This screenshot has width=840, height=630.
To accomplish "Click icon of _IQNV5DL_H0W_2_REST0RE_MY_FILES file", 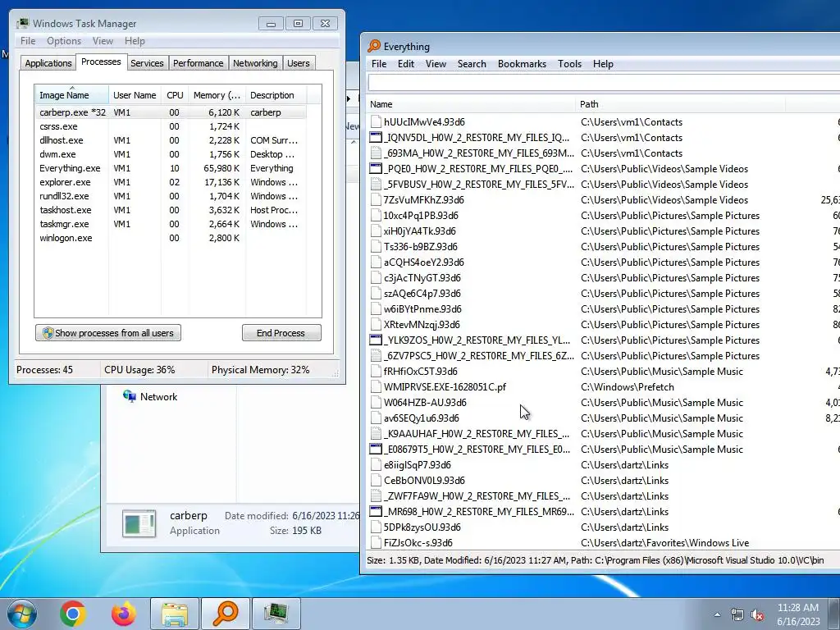I will coord(376,138).
